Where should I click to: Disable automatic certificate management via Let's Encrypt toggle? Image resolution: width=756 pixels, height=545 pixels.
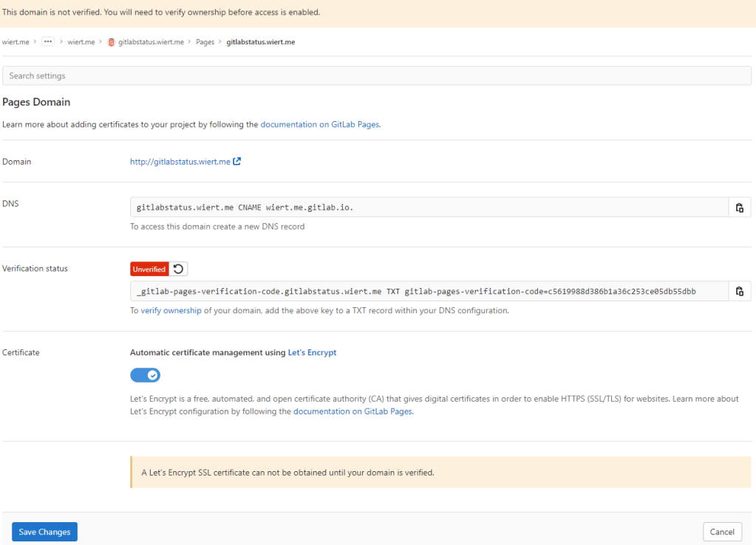[145, 375]
